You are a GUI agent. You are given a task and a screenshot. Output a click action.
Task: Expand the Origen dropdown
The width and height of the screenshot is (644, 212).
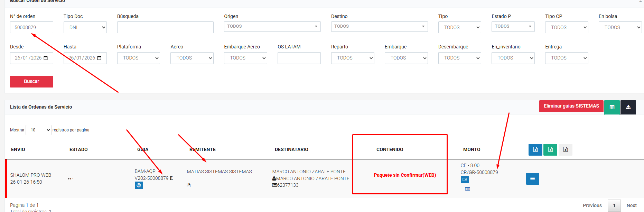(x=272, y=27)
